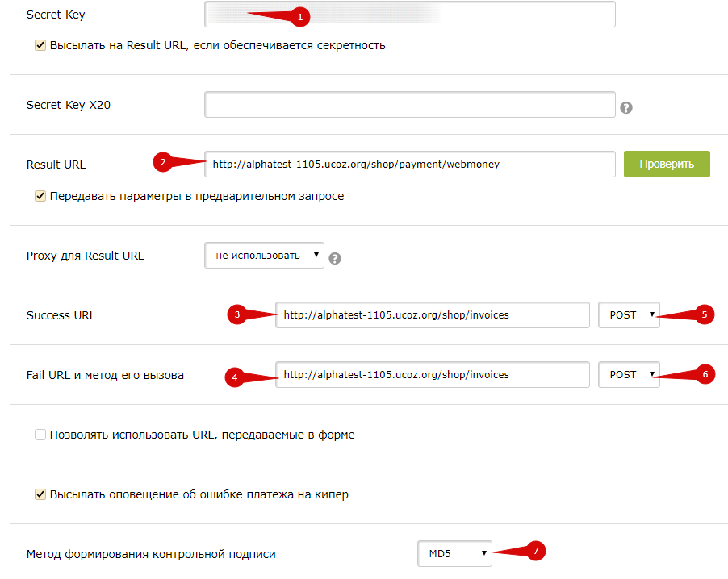Image resolution: width=728 pixels, height=579 pixels.
Task: Open Fail URL method POST dropdown
Action: click(629, 375)
